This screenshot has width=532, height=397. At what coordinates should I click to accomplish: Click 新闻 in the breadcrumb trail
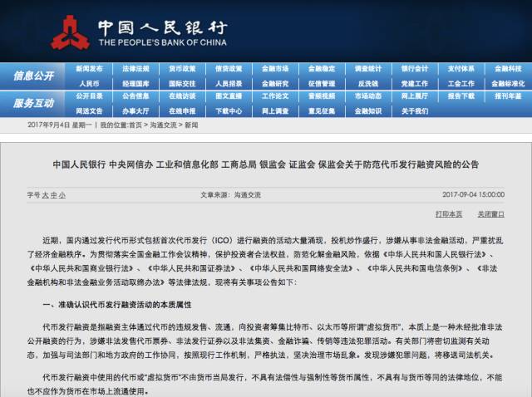pos(191,125)
